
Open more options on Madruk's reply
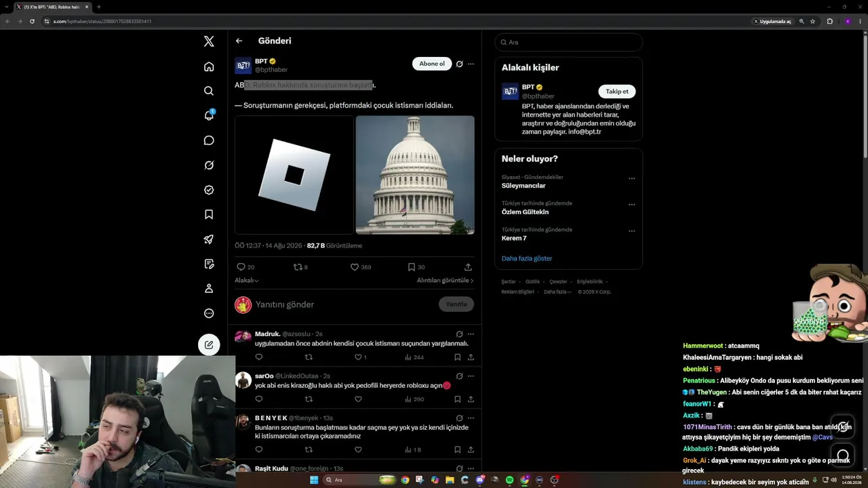coord(471,334)
